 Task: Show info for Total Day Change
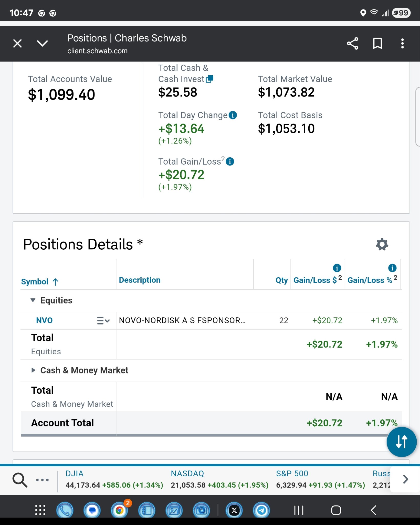point(233,115)
